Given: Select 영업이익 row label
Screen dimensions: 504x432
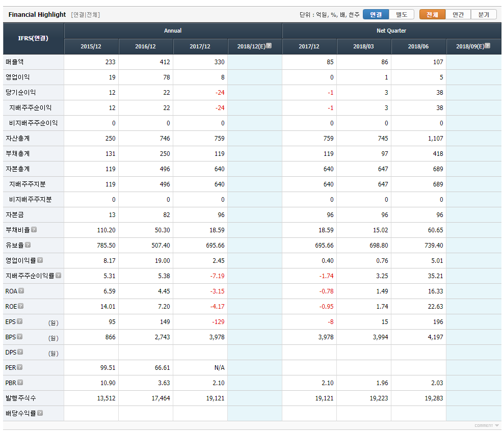Looking at the screenshot, I should [x=18, y=77].
